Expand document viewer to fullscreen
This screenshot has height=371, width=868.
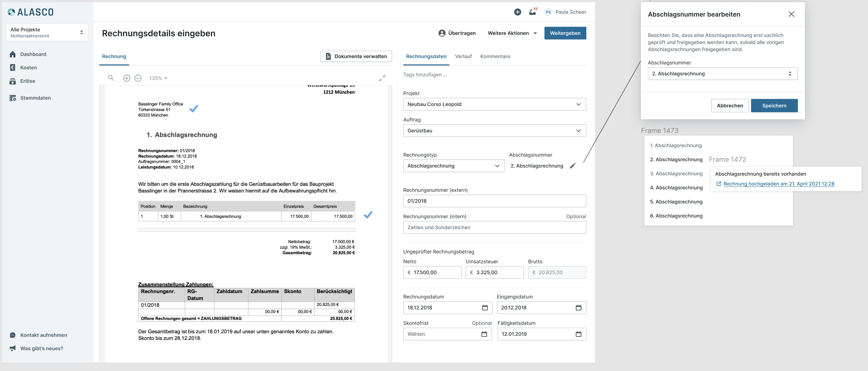382,78
